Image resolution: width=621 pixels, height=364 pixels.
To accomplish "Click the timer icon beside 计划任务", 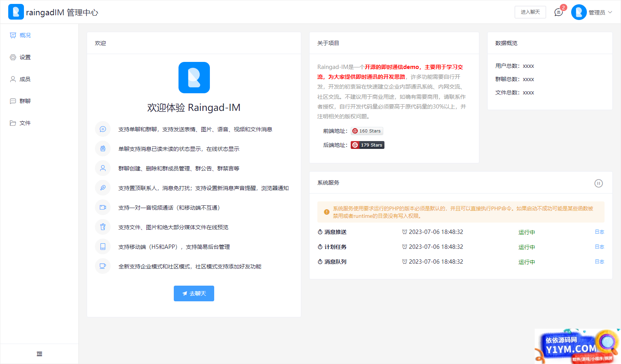I will (x=320, y=247).
